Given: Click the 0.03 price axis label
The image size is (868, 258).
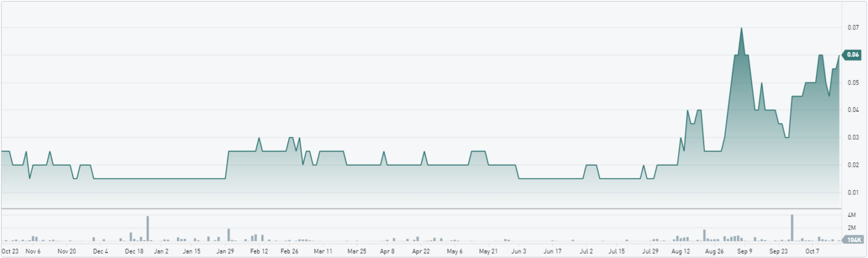Looking at the screenshot, I should pyautogui.click(x=853, y=137).
